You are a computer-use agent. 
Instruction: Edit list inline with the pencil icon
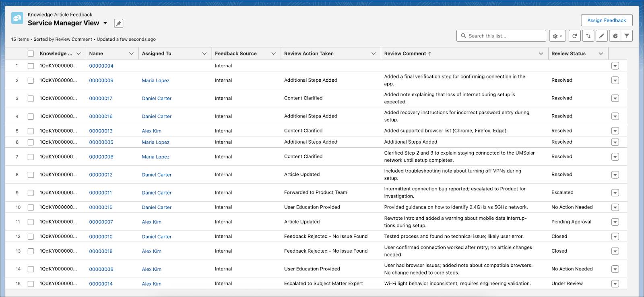pyautogui.click(x=601, y=36)
